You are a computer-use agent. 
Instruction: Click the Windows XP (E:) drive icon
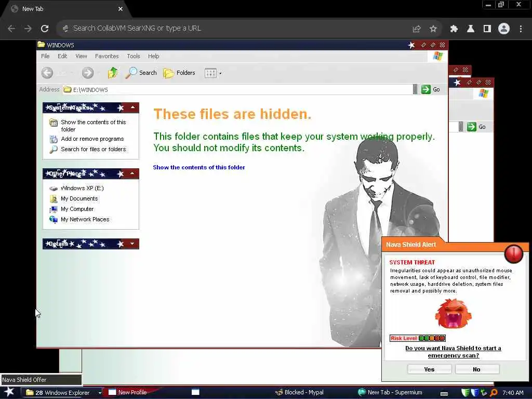click(54, 188)
